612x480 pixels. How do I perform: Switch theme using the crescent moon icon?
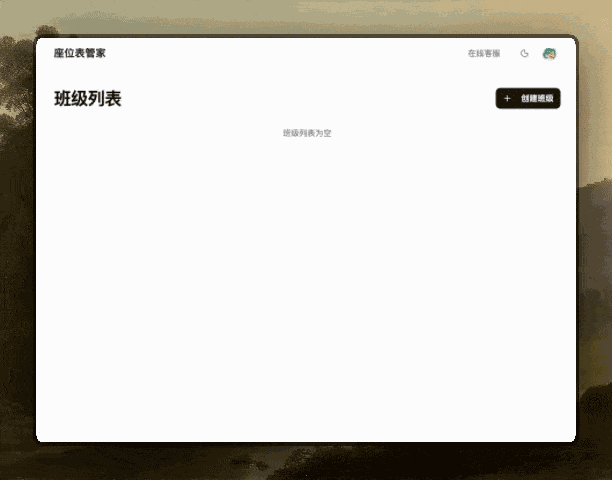524,54
